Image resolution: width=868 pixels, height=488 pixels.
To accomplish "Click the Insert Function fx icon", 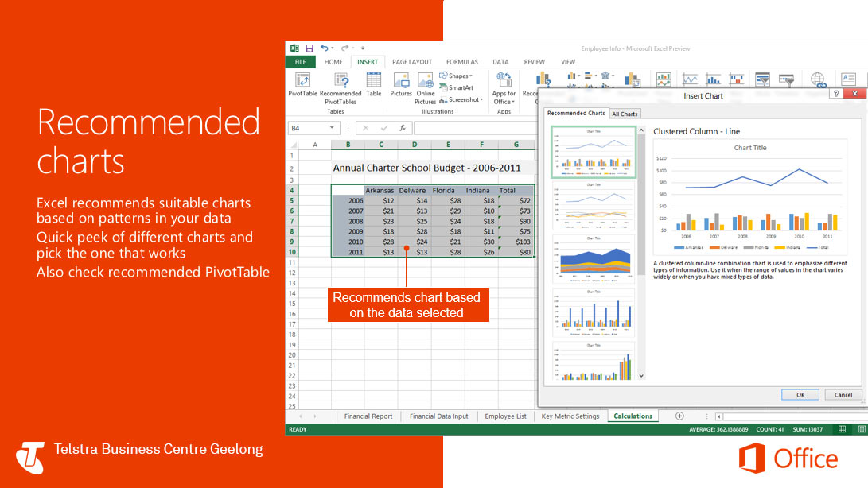I will (403, 128).
